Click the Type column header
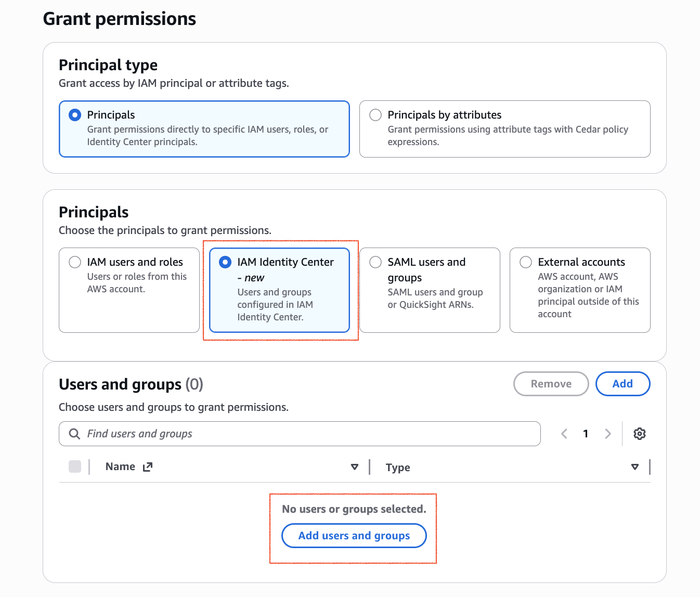Screen dimensions: 700x597 pyautogui.click(x=398, y=468)
